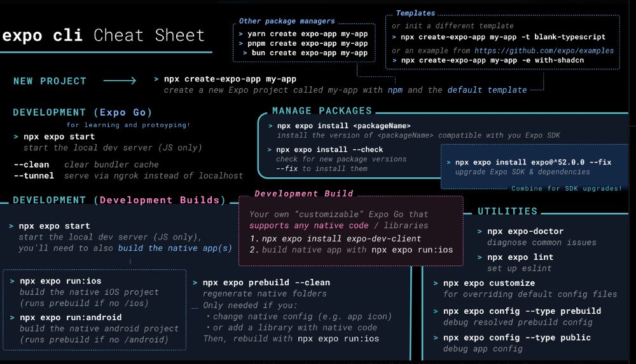The width and height of the screenshot is (636, 364).
Task: Click 'npx expo-doctor' command
Action: 525,231
